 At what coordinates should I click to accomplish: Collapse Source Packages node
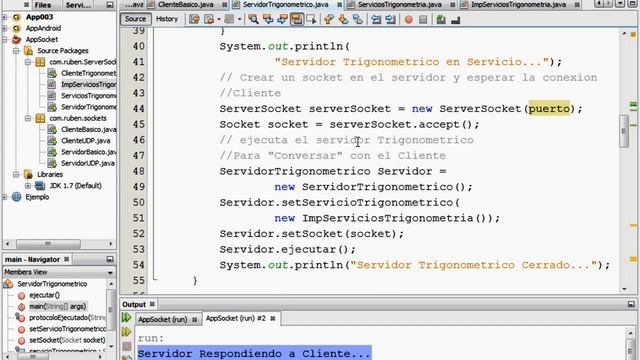click(16, 51)
